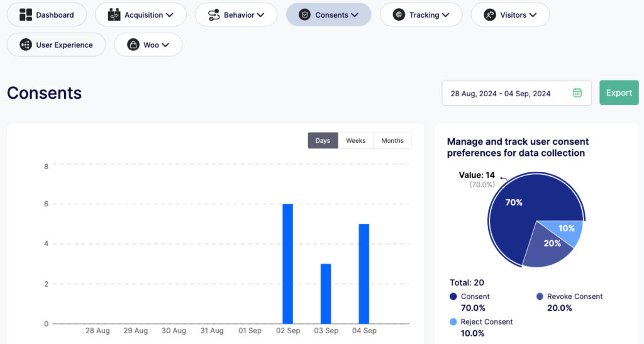
Task: Switch chart to Days view
Action: (x=323, y=140)
